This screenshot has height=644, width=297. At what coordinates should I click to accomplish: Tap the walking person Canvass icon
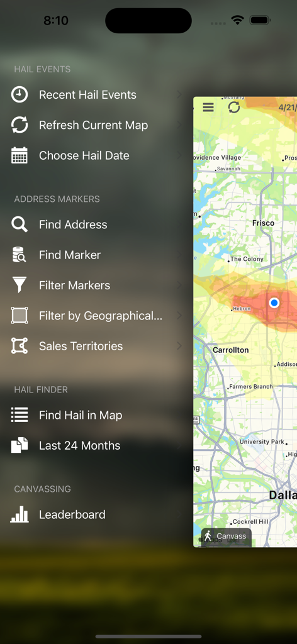208,536
